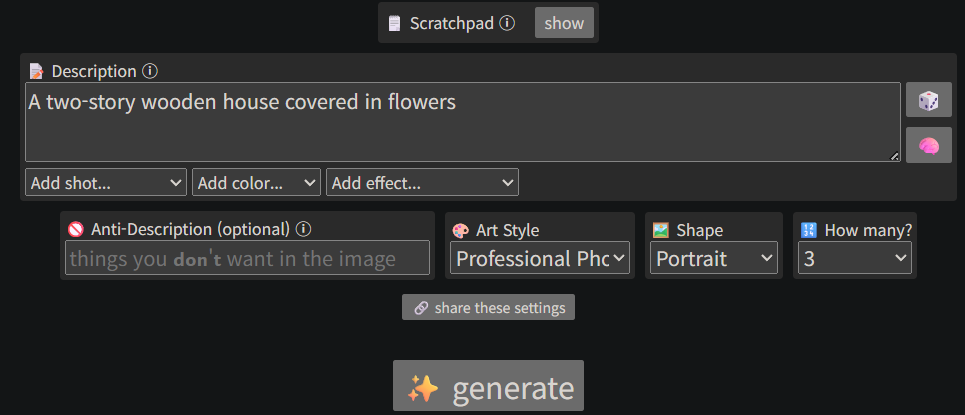Click the Shape picture frame icon
The image size is (965, 415).
pos(660,230)
